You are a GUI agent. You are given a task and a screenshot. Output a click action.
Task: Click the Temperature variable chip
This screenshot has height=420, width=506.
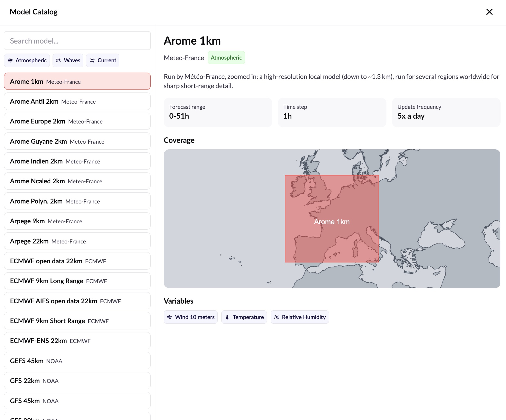(x=244, y=317)
